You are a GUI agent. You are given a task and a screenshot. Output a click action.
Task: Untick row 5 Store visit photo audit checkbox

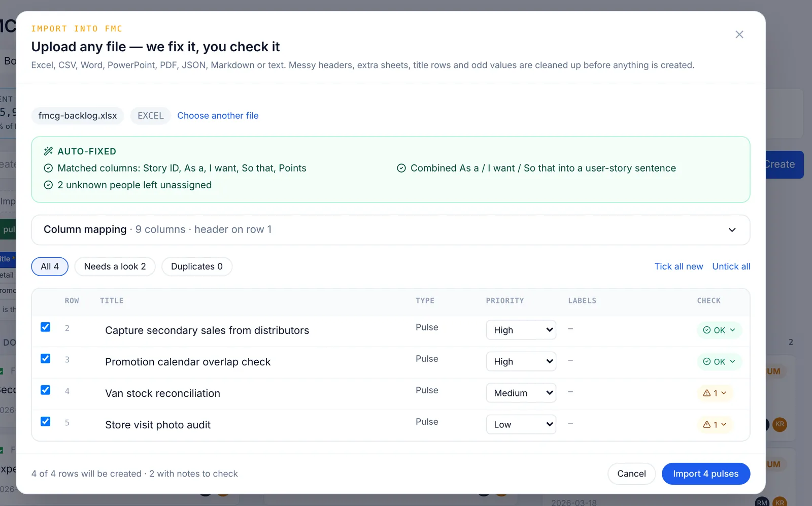(45, 421)
